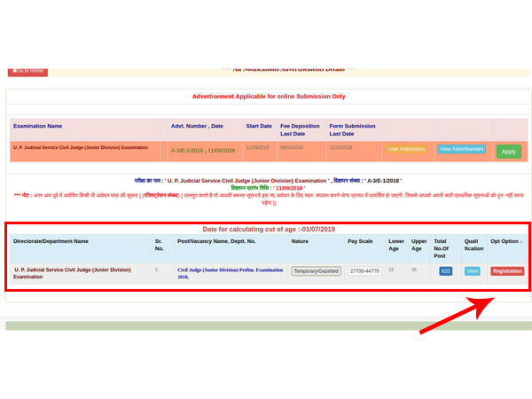Click the Advt. Number, Date header
This screenshot has height=399, width=532.
[197, 126]
